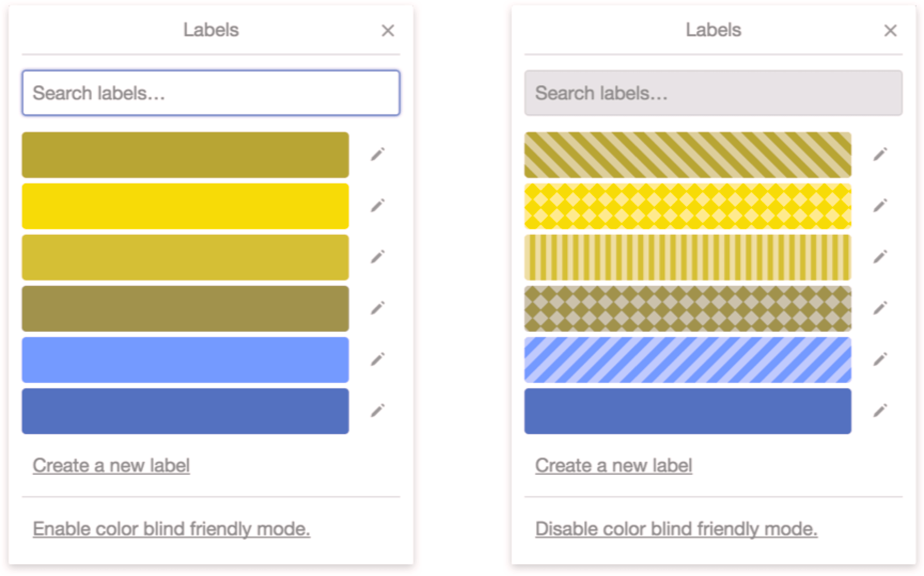Image resolution: width=924 pixels, height=576 pixels.
Task: Choose the solid dark blue label on right
Action: pyautogui.click(x=688, y=411)
